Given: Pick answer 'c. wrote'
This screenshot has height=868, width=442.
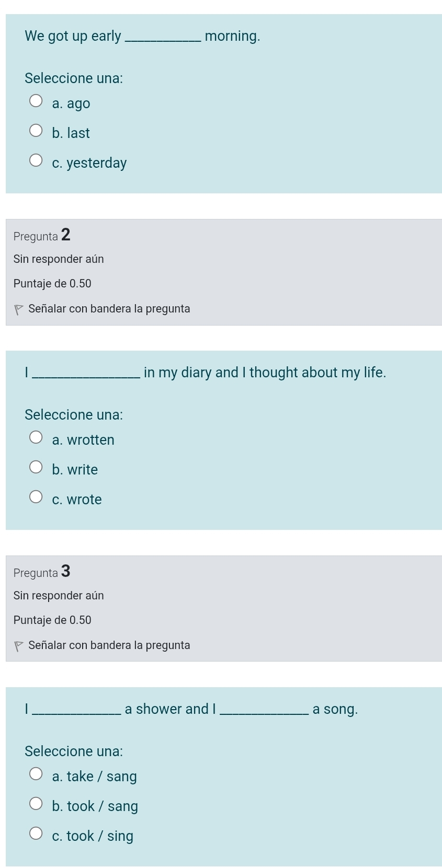Looking at the screenshot, I should [36, 496].
